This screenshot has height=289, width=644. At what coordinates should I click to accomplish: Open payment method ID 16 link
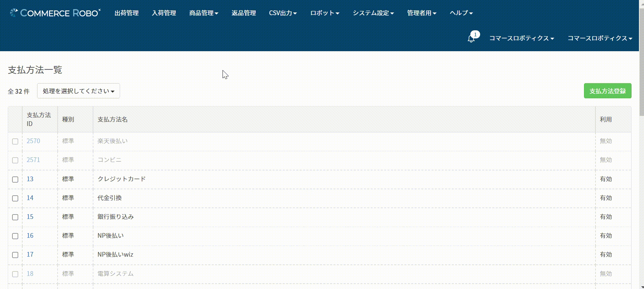(x=30, y=235)
